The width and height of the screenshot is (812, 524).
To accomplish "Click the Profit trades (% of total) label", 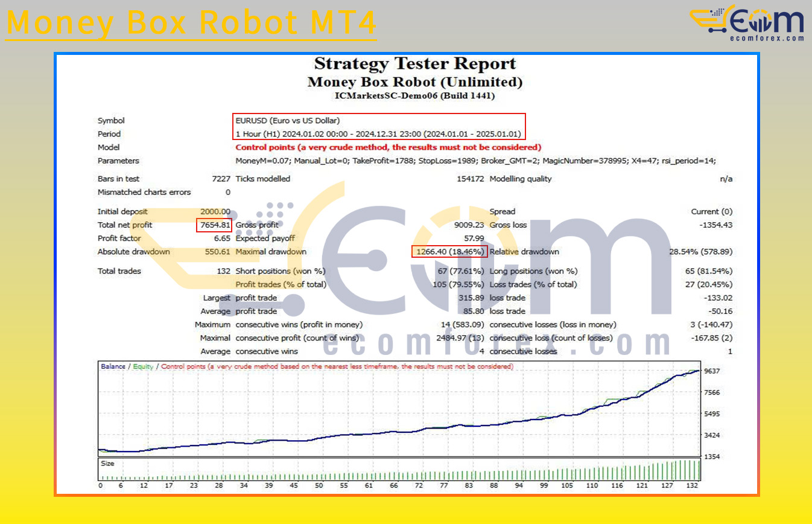I will click(x=281, y=284).
